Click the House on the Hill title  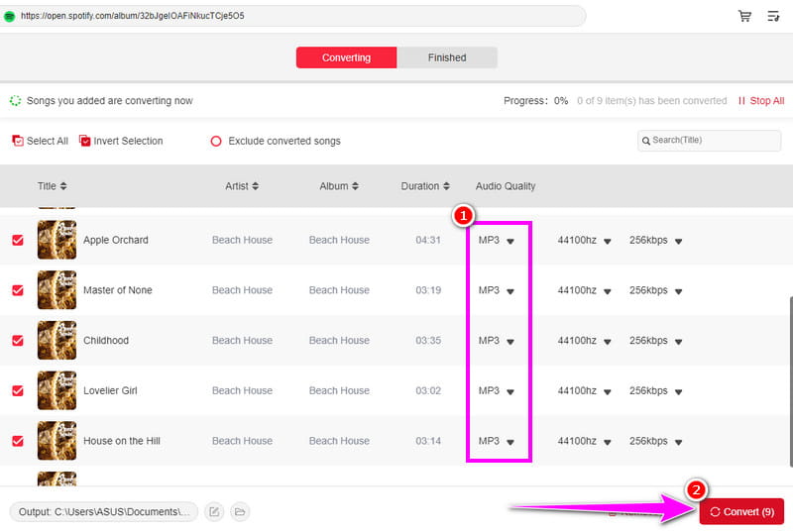point(122,441)
